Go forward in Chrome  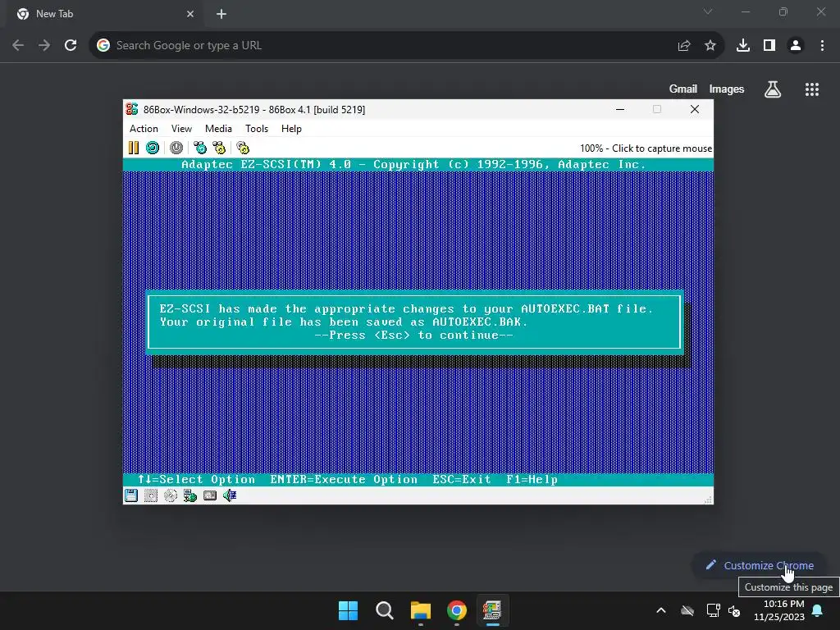pyautogui.click(x=44, y=46)
